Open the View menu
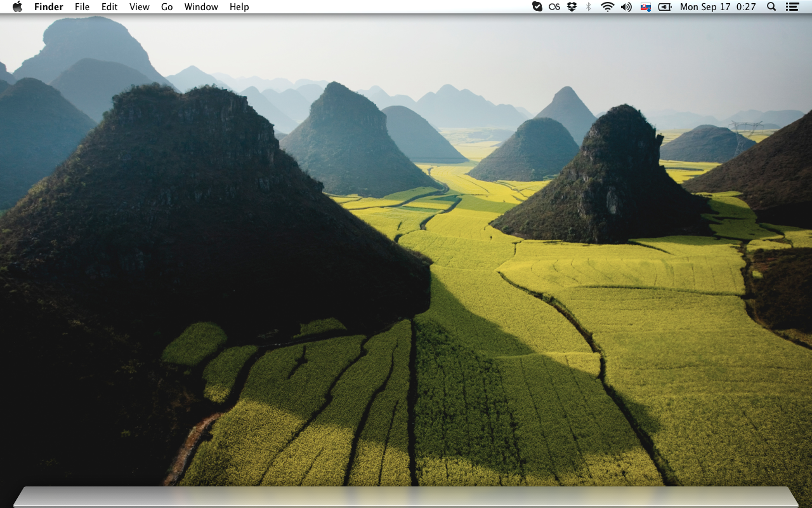The height and width of the screenshot is (508, 812). pyautogui.click(x=140, y=7)
